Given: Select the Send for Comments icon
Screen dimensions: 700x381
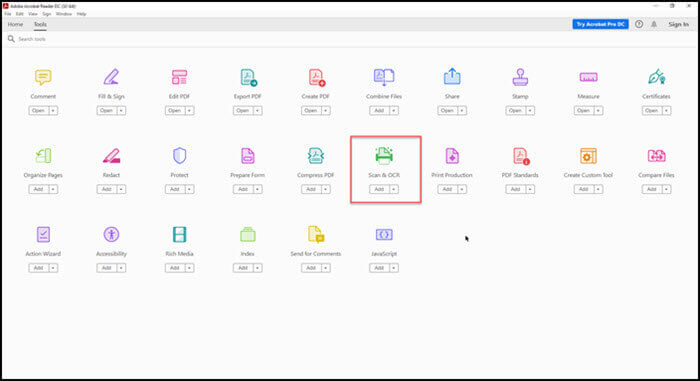Looking at the screenshot, I should [x=316, y=234].
